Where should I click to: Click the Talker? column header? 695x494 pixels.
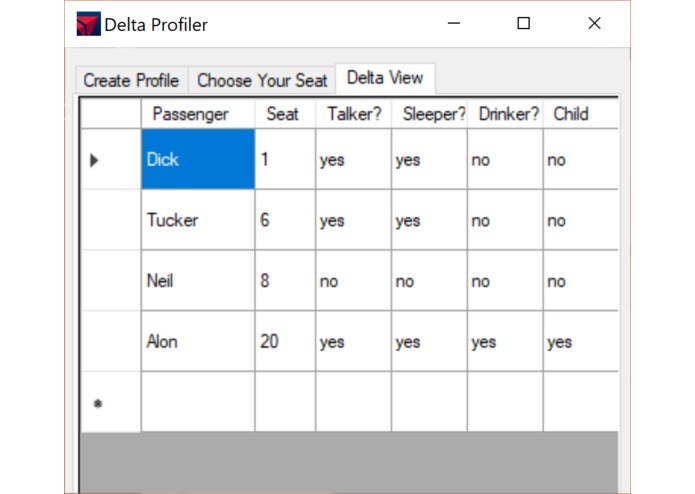(x=354, y=114)
